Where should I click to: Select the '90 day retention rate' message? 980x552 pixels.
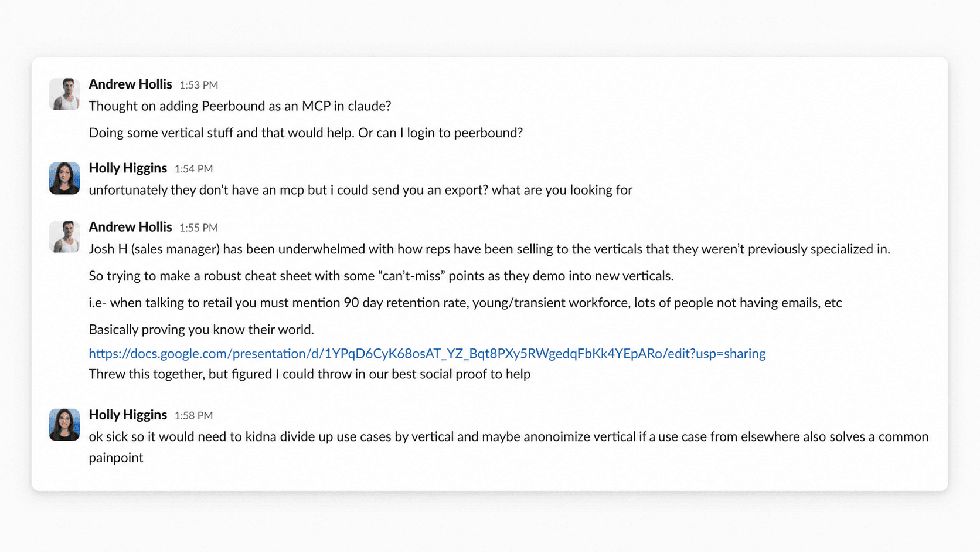(x=465, y=303)
